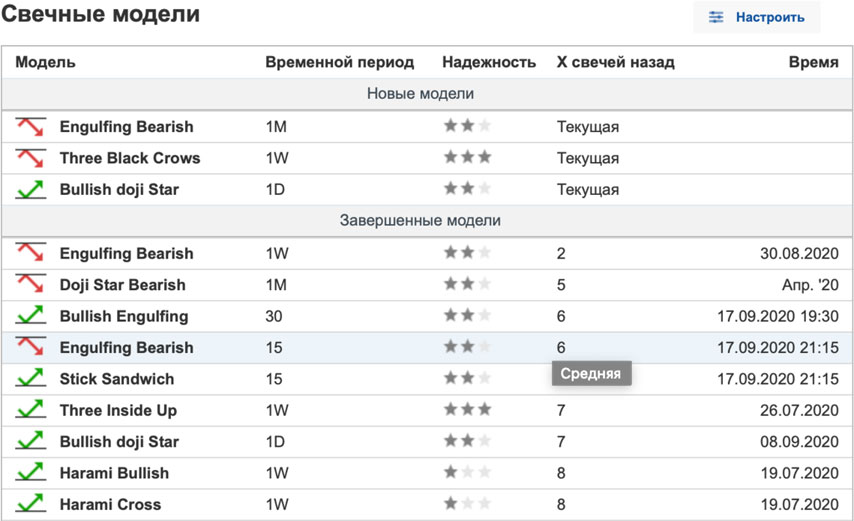This screenshot has width=854, height=521.
Task: Open the Настроить settings button
Action: point(756,18)
